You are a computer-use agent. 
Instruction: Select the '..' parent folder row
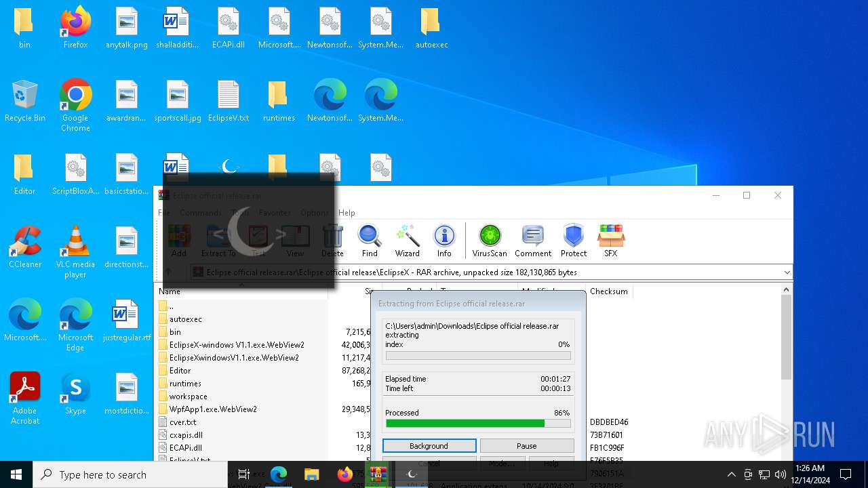[242, 306]
